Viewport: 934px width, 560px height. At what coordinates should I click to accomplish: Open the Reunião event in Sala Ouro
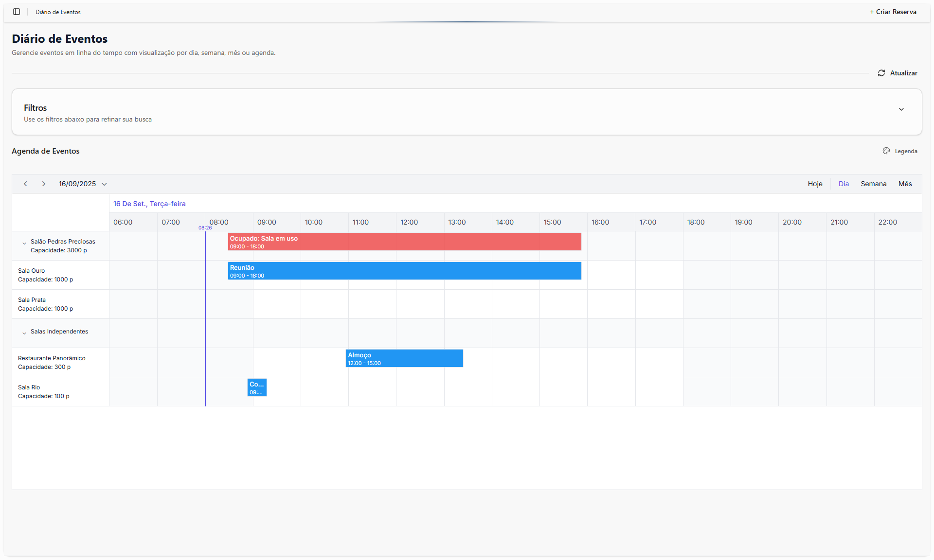404,271
